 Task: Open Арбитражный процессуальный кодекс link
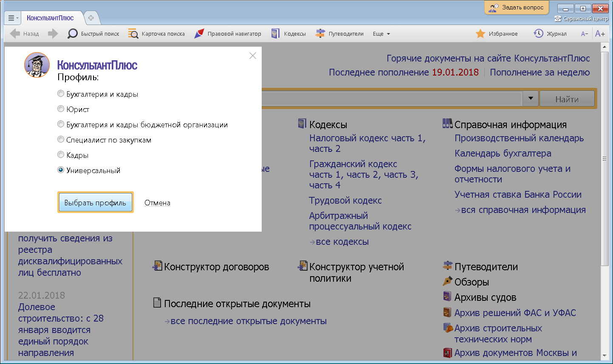tap(360, 221)
